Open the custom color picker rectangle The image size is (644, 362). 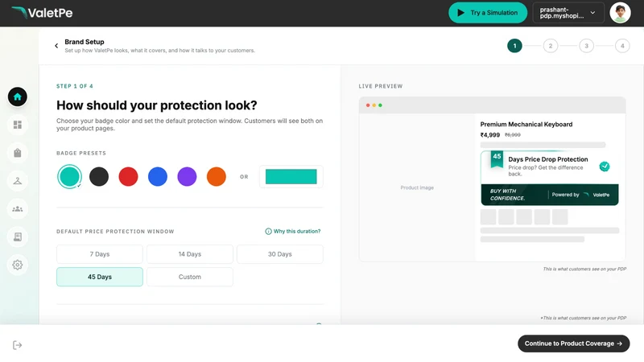[x=291, y=176]
